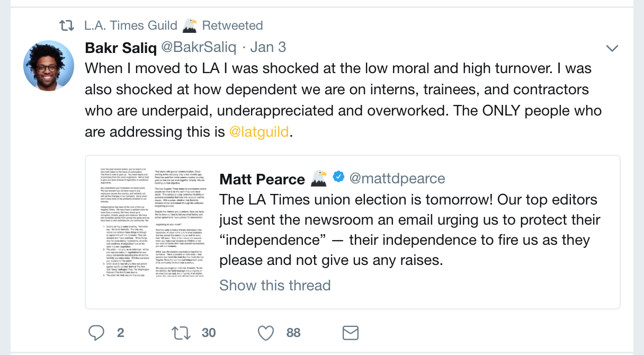The width and height of the screenshot is (644, 355).
Task: Click the blue verified badge by Matt Pearce
Action: [x=338, y=177]
